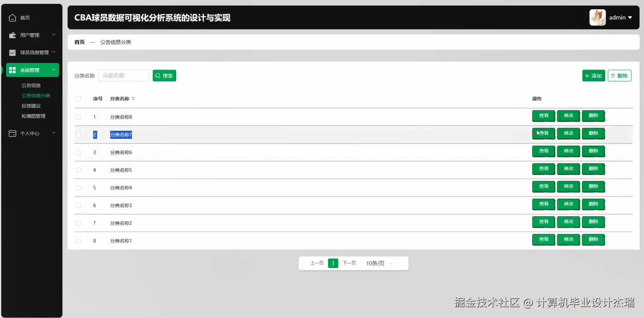Open 反馈建议 submenu item

[31, 106]
